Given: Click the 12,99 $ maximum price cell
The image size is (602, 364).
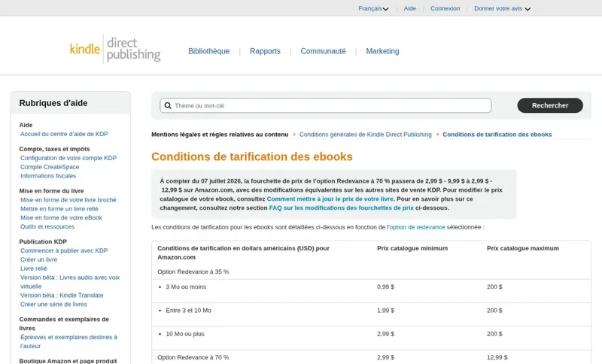Looking at the screenshot, I should click(497, 357).
